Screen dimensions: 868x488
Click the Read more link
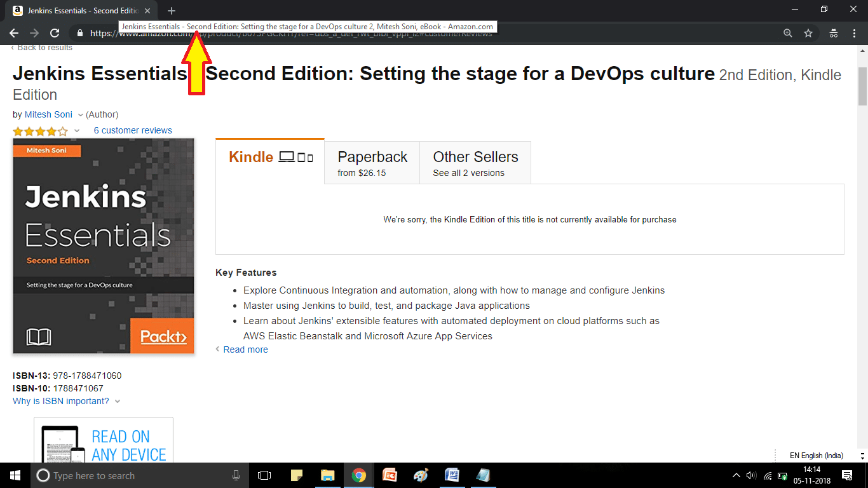[x=245, y=349]
